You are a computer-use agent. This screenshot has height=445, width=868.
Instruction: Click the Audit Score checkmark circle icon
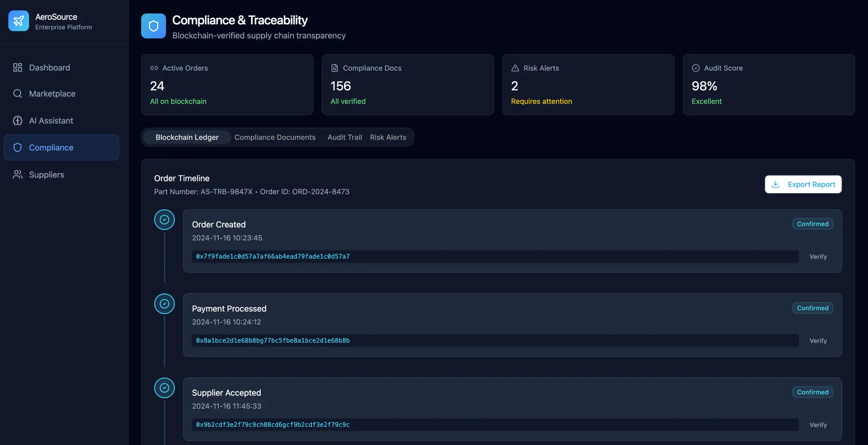click(696, 68)
